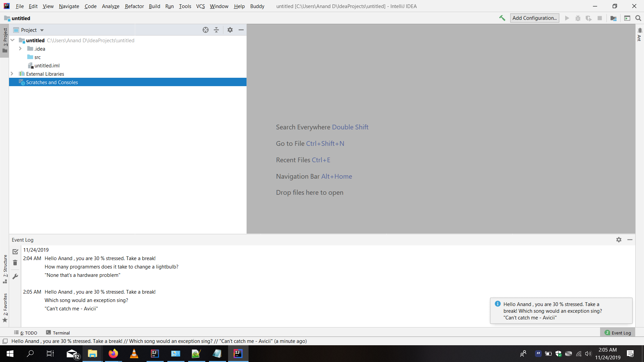Open the Refactor menu
The width and height of the screenshot is (644, 362).
coord(134,6)
